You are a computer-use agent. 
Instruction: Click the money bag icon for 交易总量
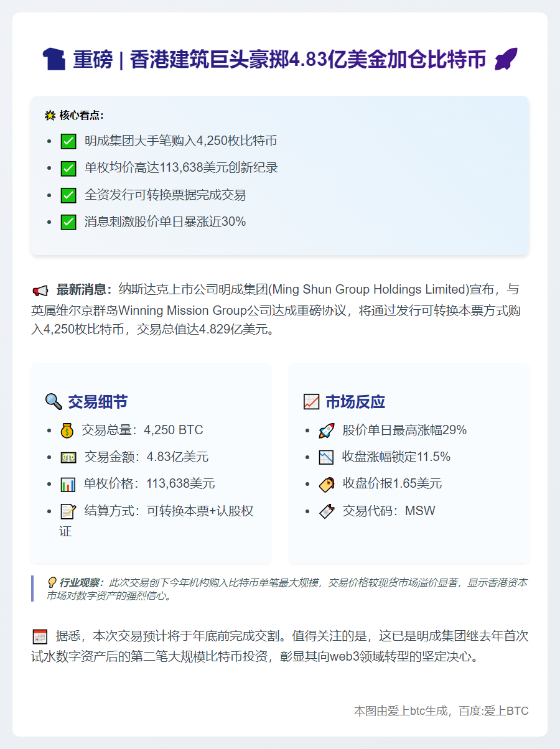click(x=67, y=429)
